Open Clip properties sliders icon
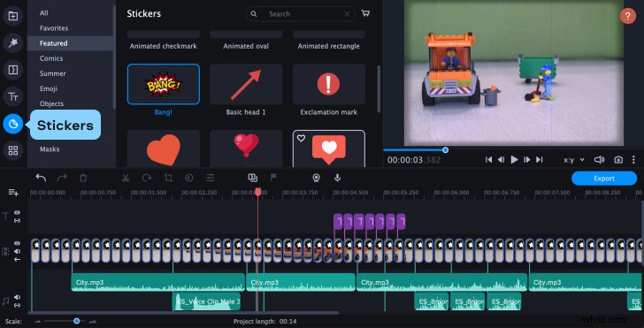The height and width of the screenshot is (328, 644). click(x=211, y=178)
